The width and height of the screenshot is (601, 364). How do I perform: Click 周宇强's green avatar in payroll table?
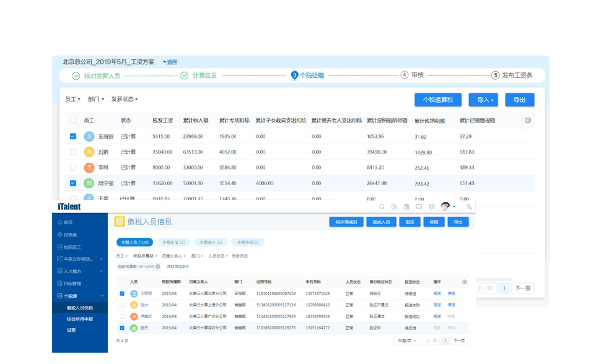click(89, 183)
